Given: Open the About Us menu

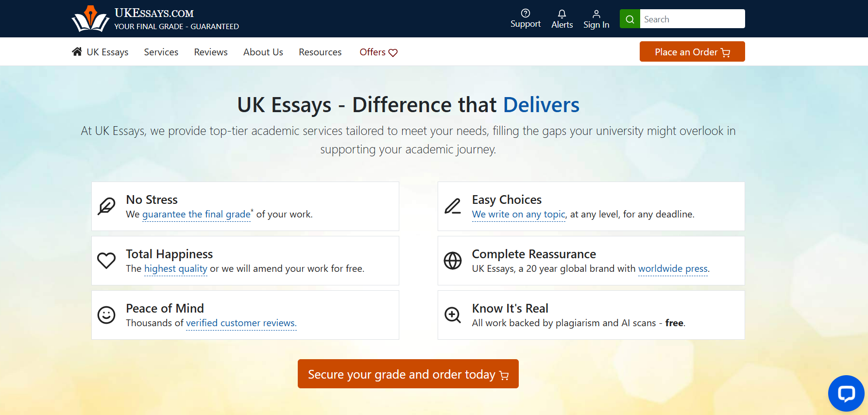Looking at the screenshot, I should point(263,52).
